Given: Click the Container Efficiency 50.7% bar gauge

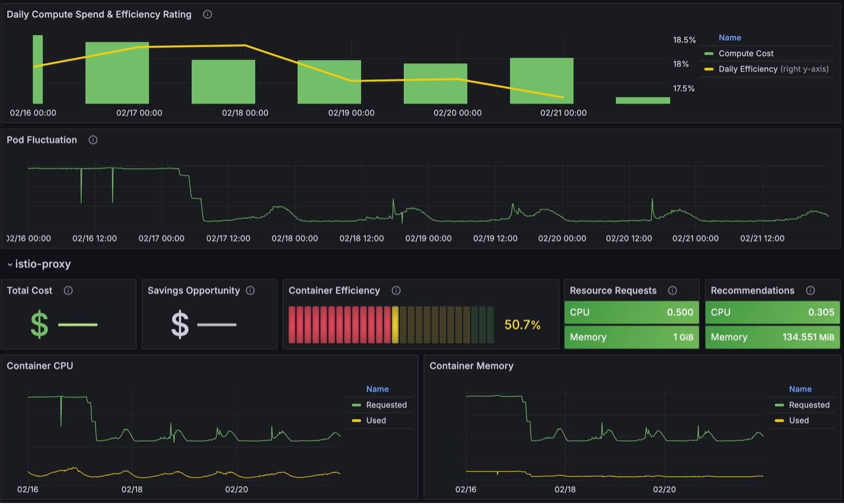Looking at the screenshot, I should coord(391,325).
